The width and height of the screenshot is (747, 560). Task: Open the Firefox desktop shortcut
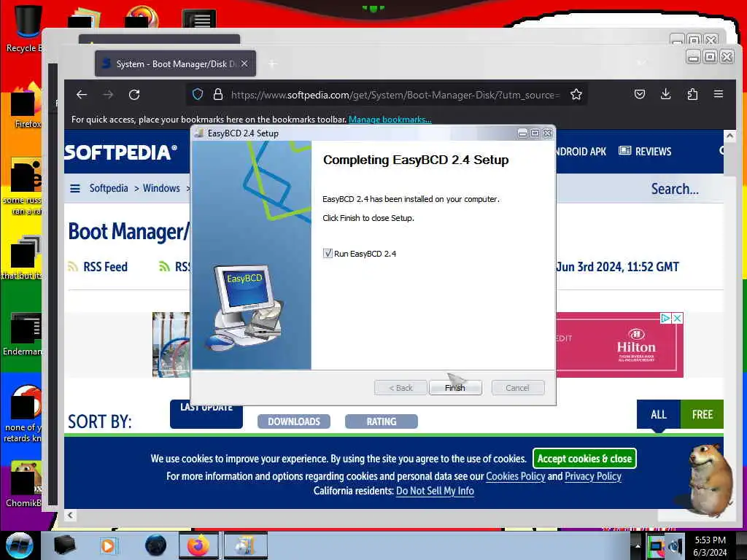[26, 106]
